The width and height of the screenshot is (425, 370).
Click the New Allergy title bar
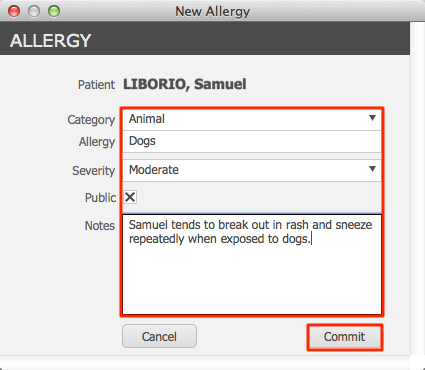pos(212,11)
